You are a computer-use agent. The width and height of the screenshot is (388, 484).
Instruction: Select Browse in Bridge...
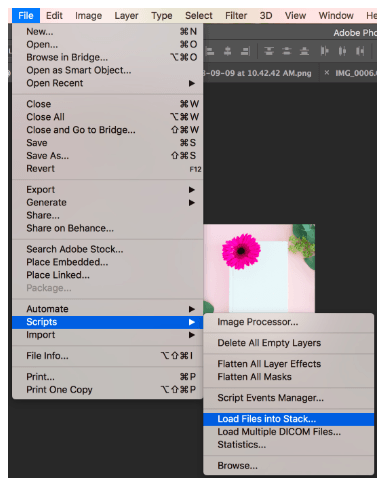(x=108, y=57)
